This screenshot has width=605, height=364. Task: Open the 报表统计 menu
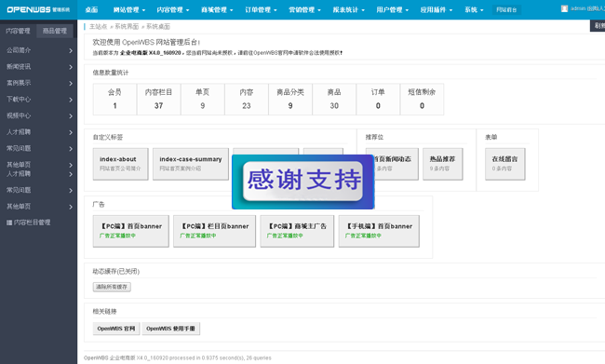point(348,9)
